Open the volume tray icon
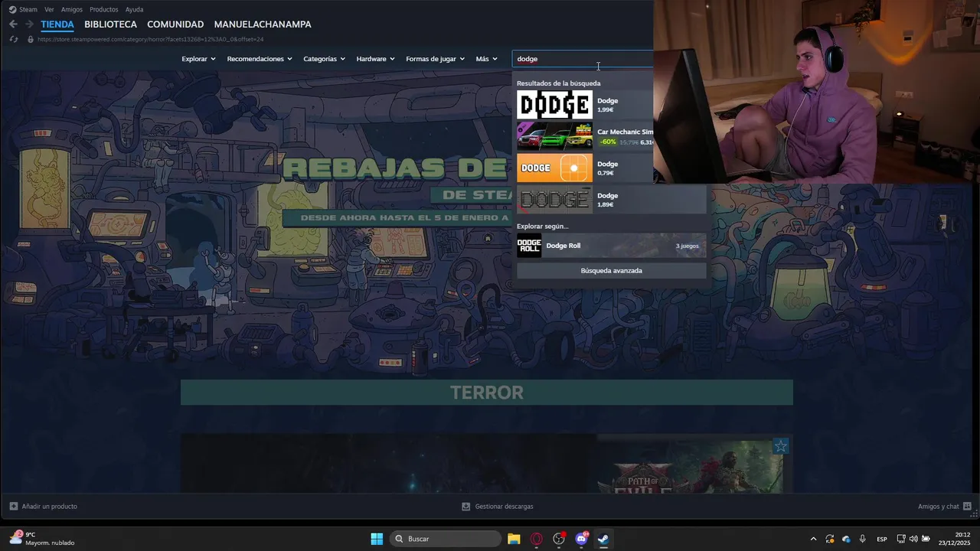This screenshot has height=551, width=980. coord(913,539)
